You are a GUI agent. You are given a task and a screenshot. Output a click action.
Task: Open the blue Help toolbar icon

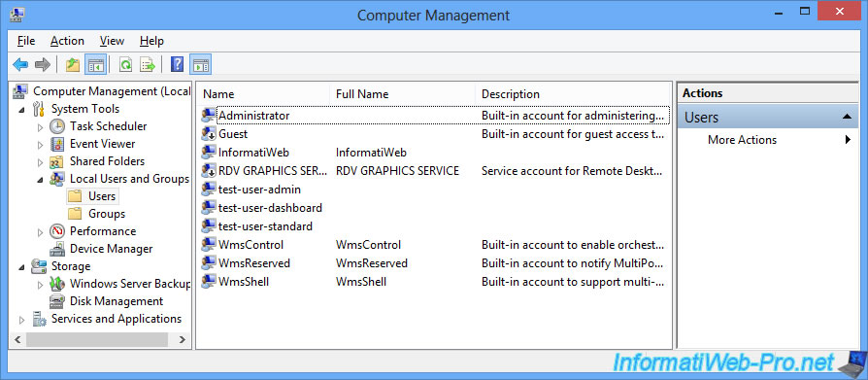point(177,65)
